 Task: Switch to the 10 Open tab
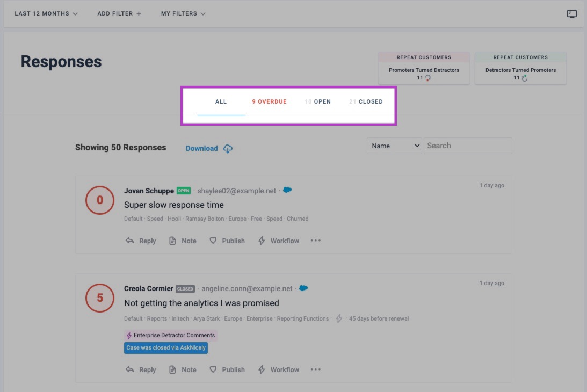[x=317, y=101]
